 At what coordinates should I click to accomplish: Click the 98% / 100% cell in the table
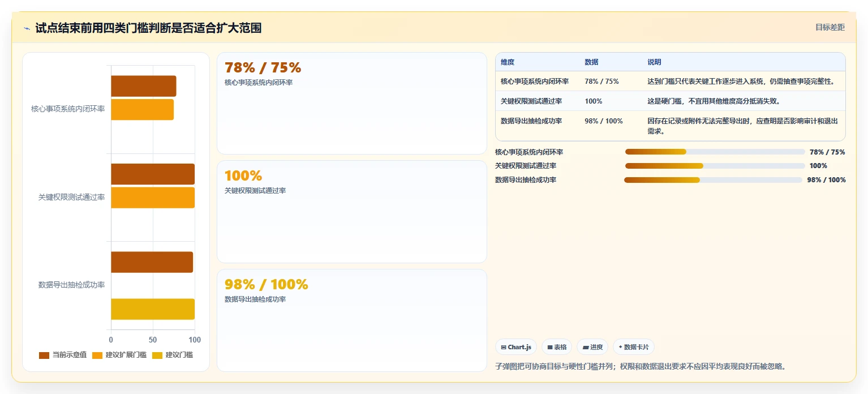click(604, 121)
